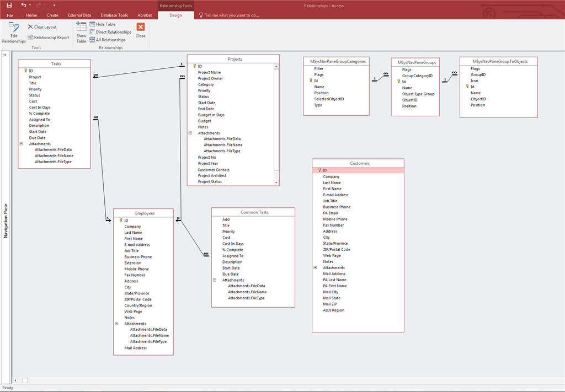Show Direct Relationships
Screen dimensions: 565x392
(x=110, y=32)
